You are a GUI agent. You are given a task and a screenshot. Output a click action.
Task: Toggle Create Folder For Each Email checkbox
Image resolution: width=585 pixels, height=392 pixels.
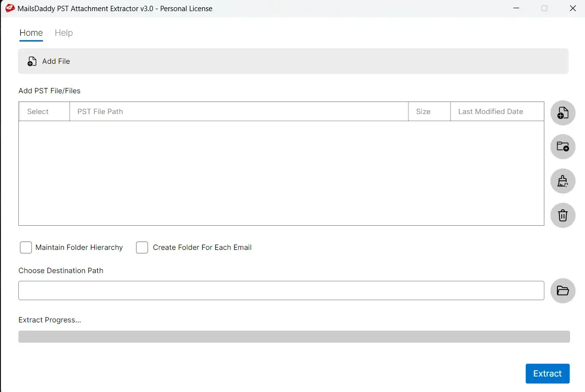(x=142, y=247)
